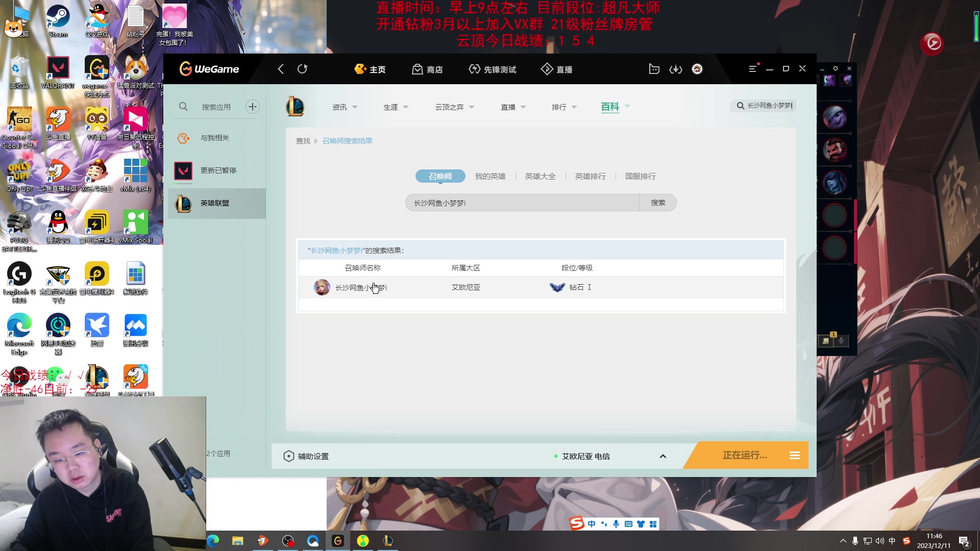Click the red streaming overlay button
The image size is (980, 551).
coord(932,43)
